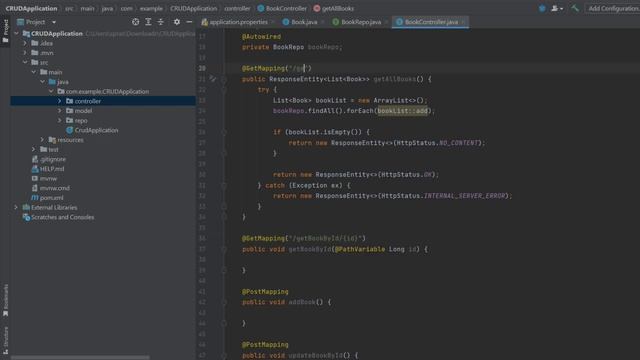
Task: Select the controller package in tree
Action: coord(103,101)
